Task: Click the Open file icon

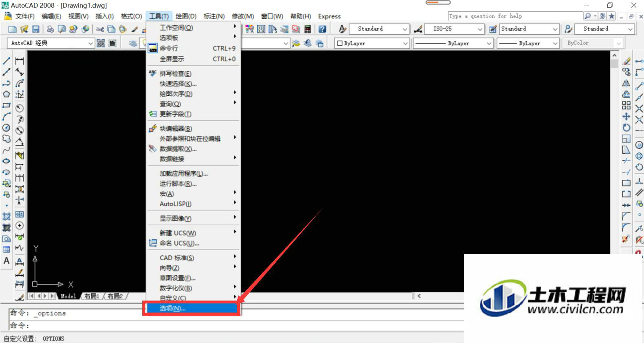Action: pyautogui.click(x=24, y=29)
